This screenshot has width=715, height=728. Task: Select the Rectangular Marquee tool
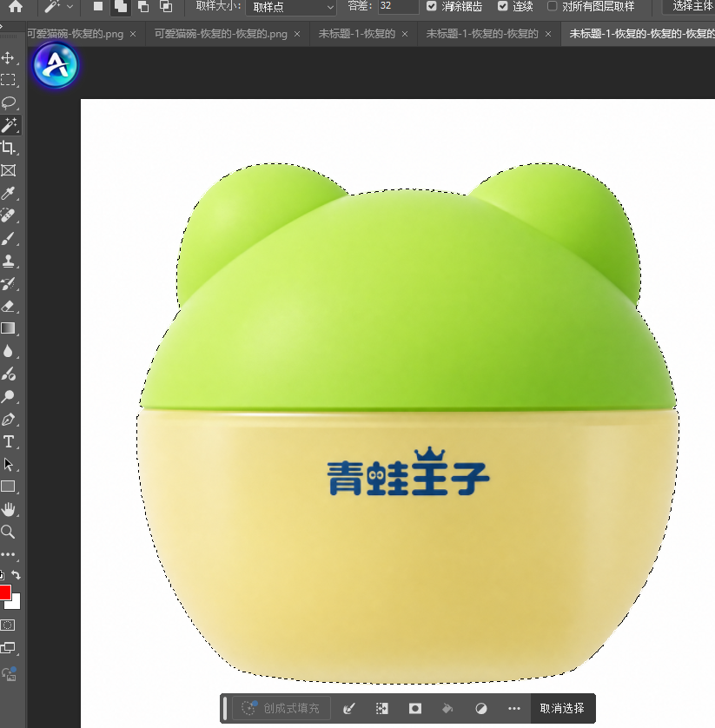point(8,80)
